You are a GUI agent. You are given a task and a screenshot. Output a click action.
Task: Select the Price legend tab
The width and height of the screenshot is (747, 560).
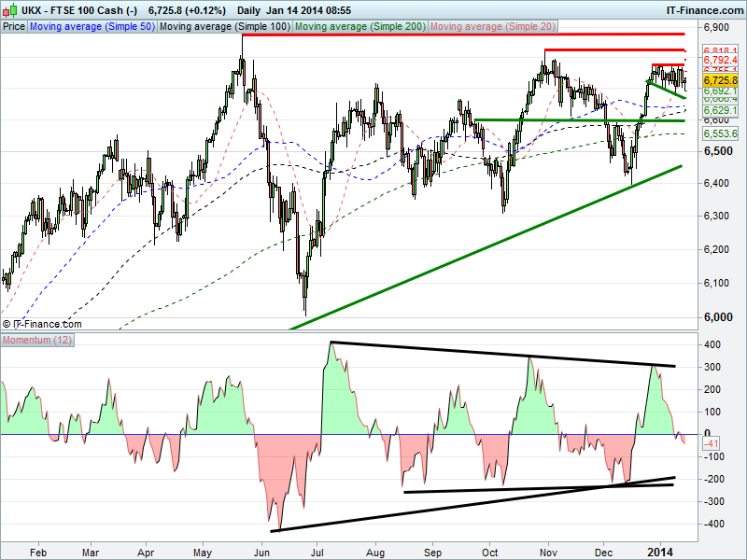[x=14, y=27]
